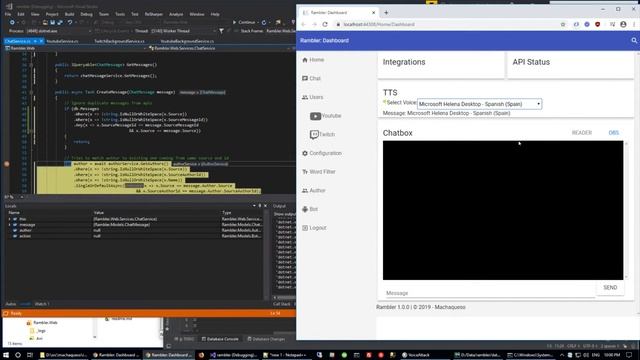Expand the 'this' variable in Locals

click(10, 219)
